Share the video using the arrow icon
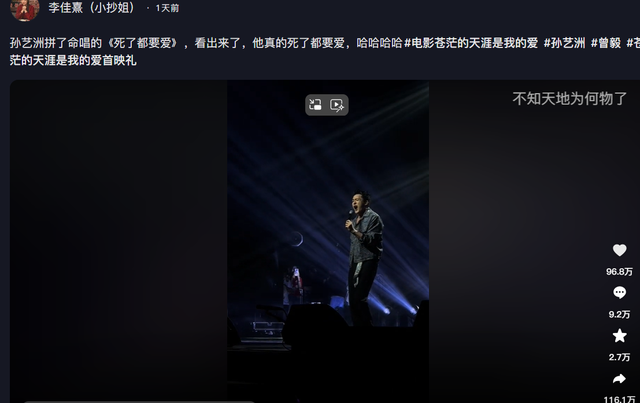Image resolution: width=640 pixels, height=403 pixels. [x=619, y=379]
